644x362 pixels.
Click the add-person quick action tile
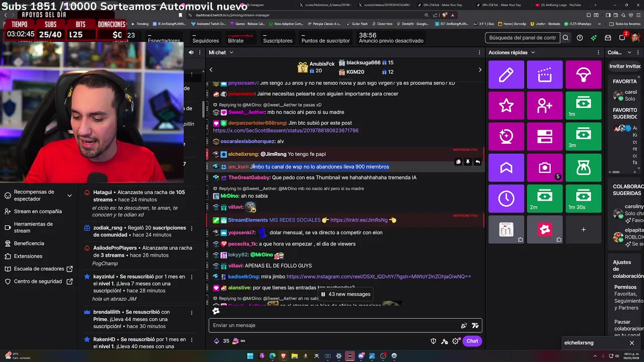coord(545,106)
